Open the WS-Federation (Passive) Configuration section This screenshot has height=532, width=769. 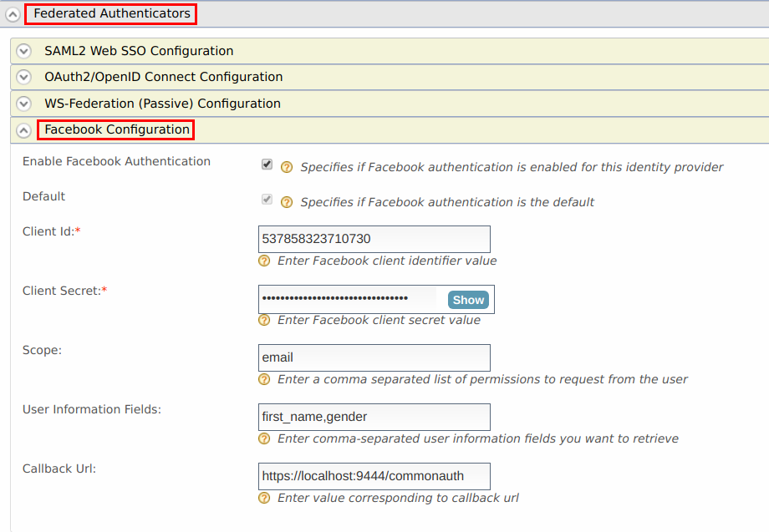(x=23, y=104)
